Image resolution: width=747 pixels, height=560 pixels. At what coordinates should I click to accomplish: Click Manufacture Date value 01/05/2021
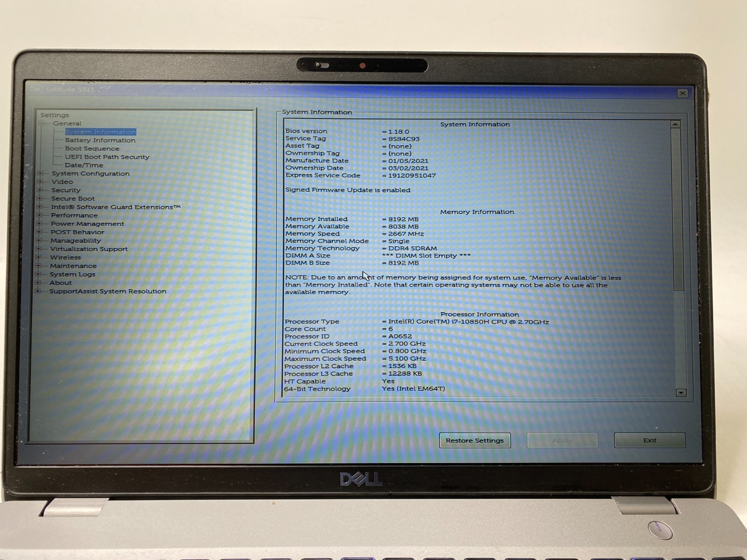[x=408, y=161]
